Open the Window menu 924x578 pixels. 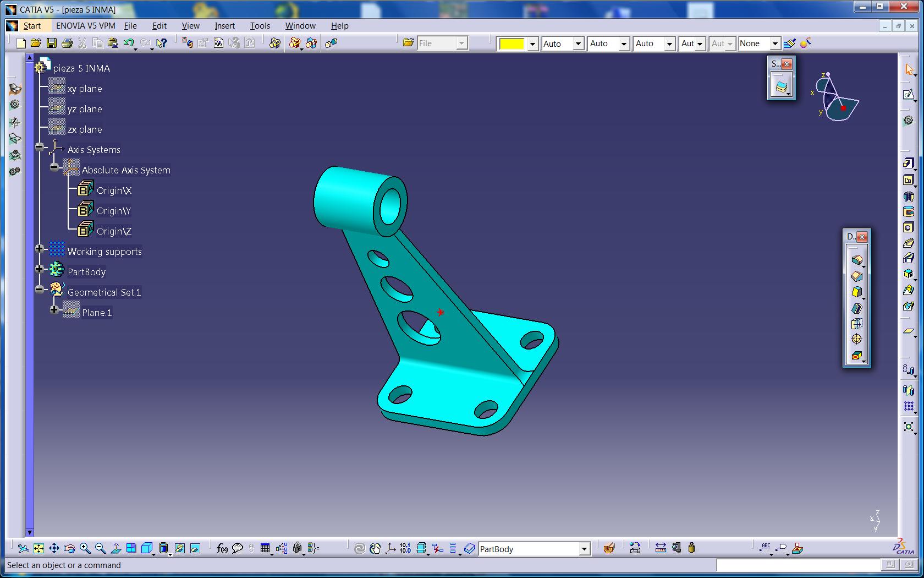tap(300, 26)
